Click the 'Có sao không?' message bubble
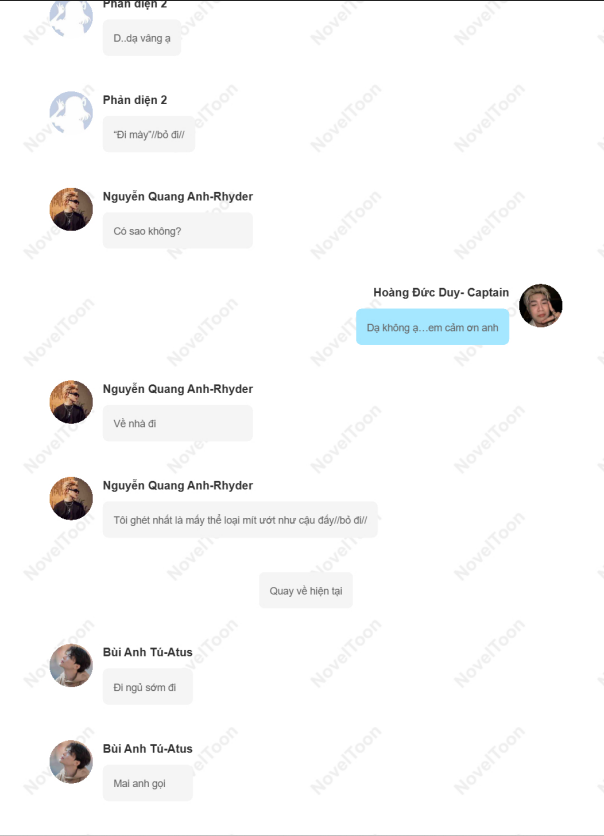Image resolution: width=604 pixels, height=836 pixels. pyautogui.click(x=178, y=231)
